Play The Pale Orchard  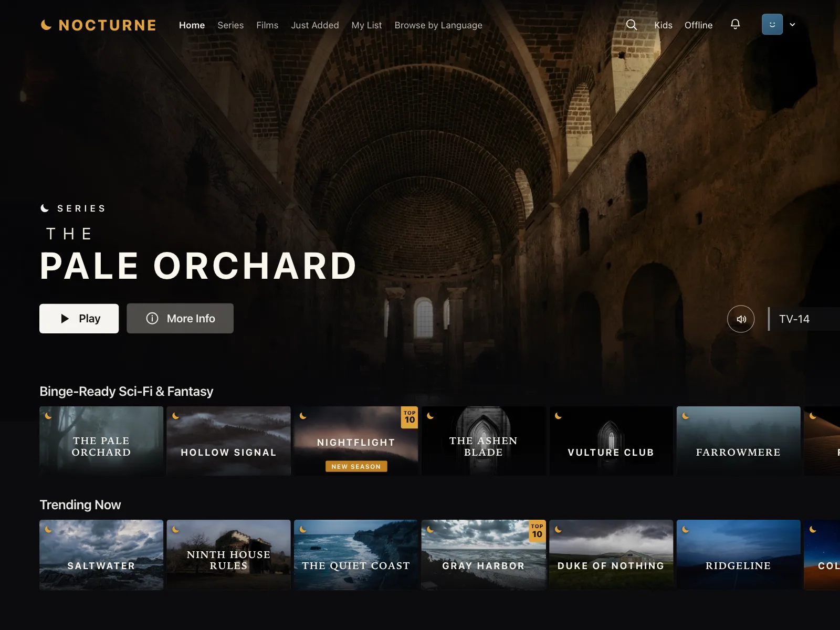79,319
